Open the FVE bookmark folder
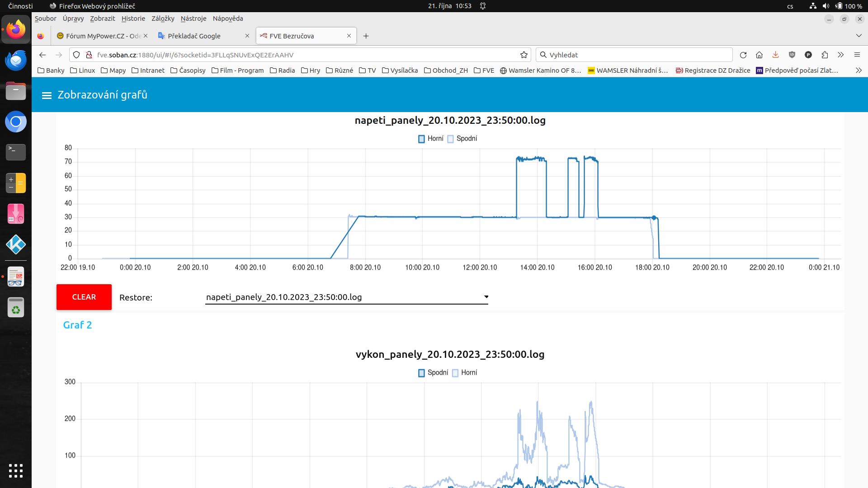 click(484, 70)
